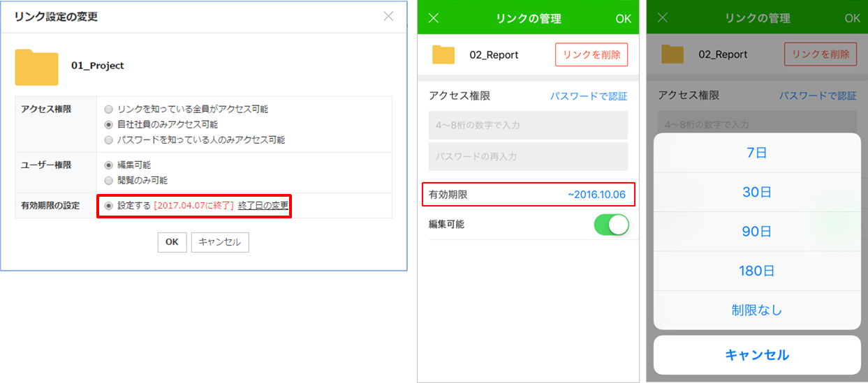Toggle the 編集可能 switch off
868x383 pixels.
click(x=611, y=225)
